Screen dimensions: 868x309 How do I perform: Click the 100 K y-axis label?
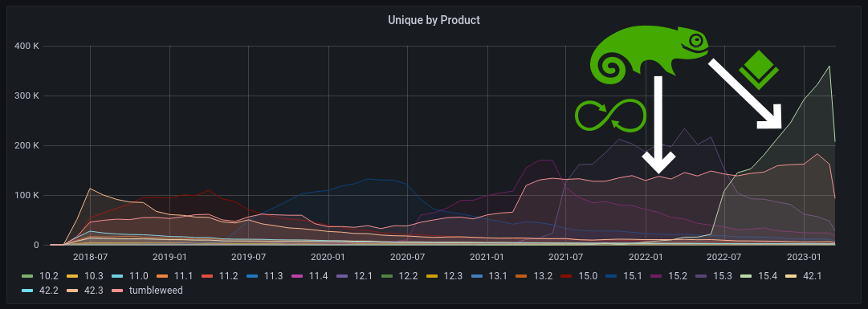coord(26,195)
